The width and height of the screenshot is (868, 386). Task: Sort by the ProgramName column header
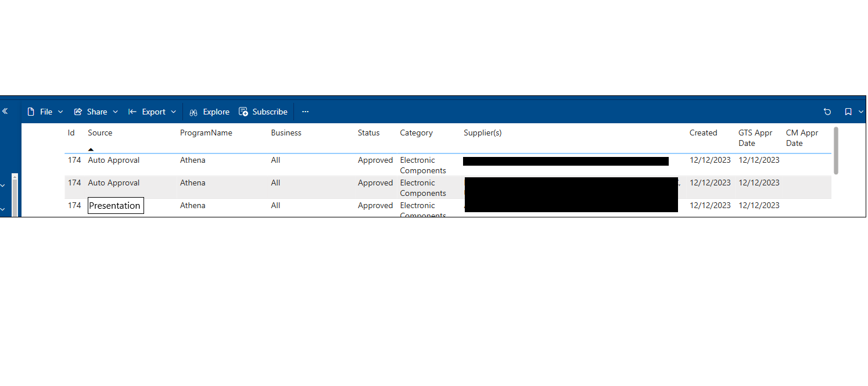pyautogui.click(x=206, y=133)
